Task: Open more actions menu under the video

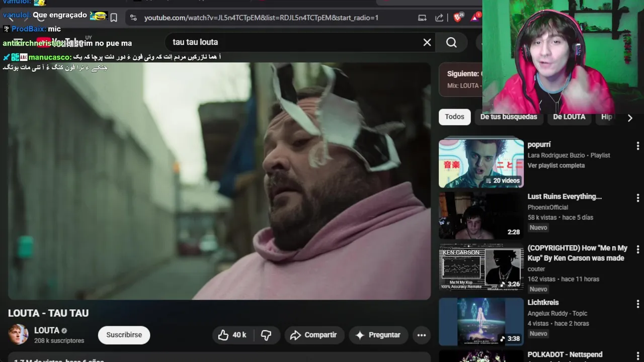Action: point(422,335)
